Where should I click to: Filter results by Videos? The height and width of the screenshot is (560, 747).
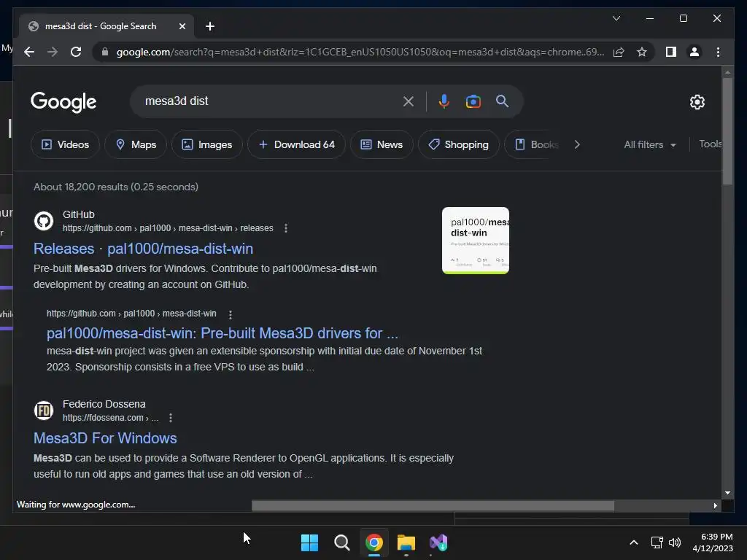click(65, 144)
